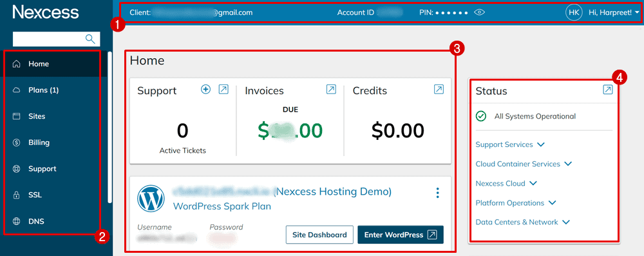Expand Support Services status
This screenshot has height=256, width=644.
(509, 145)
